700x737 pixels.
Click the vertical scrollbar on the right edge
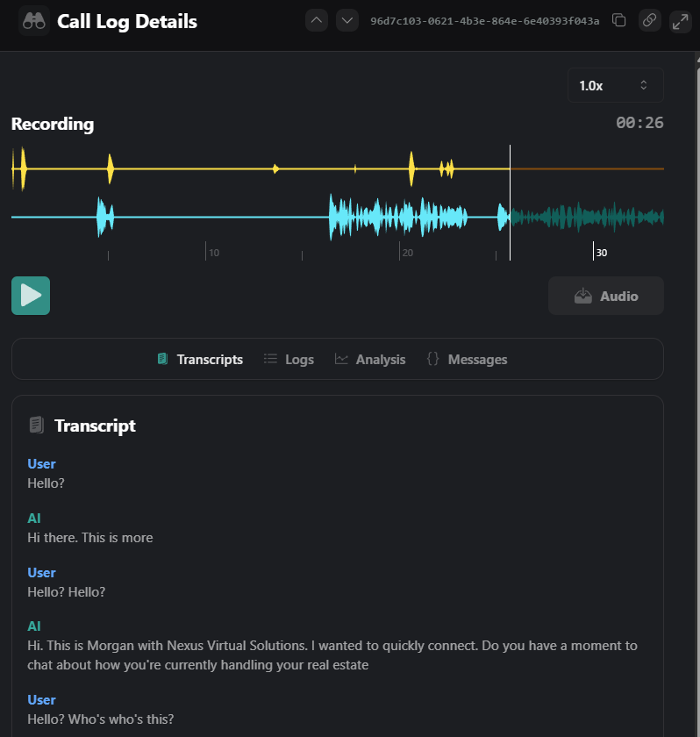coord(697,394)
